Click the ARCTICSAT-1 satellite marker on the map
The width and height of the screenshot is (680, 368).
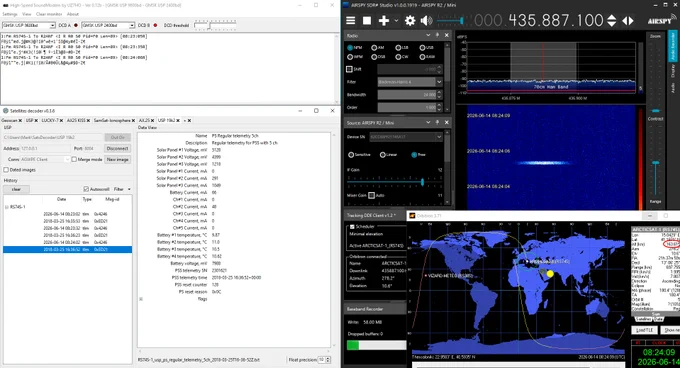tap(527, 261)
